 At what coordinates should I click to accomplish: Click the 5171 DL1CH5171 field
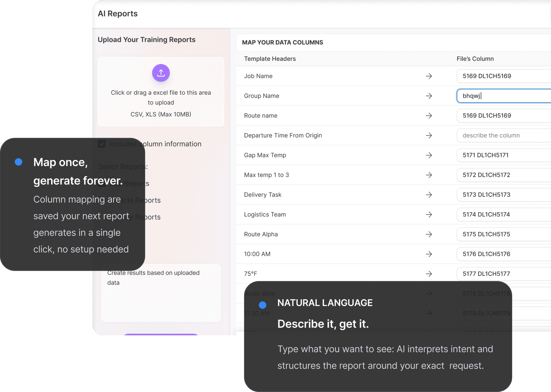(x=504, y=155)
